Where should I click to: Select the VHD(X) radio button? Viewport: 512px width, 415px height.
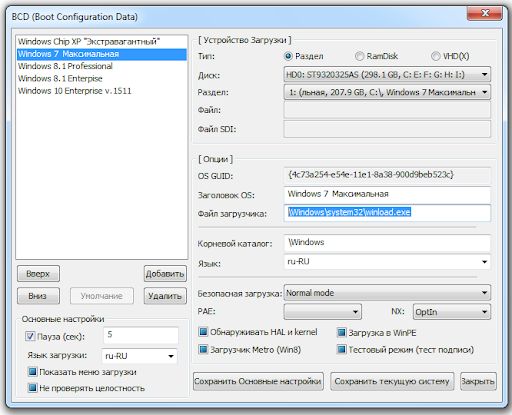click(435, 56)
